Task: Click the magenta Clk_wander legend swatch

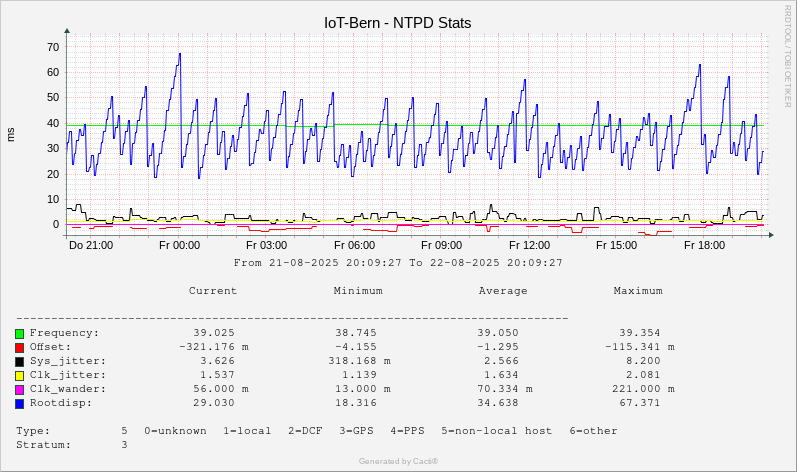Action: pyautogui.click(x=19, y=390)
